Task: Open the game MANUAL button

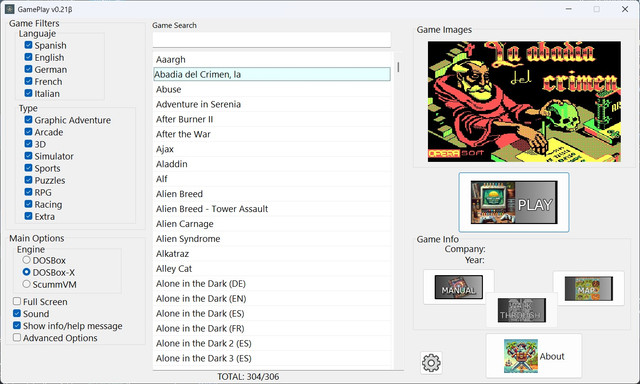Action: (x=459, y=287)
